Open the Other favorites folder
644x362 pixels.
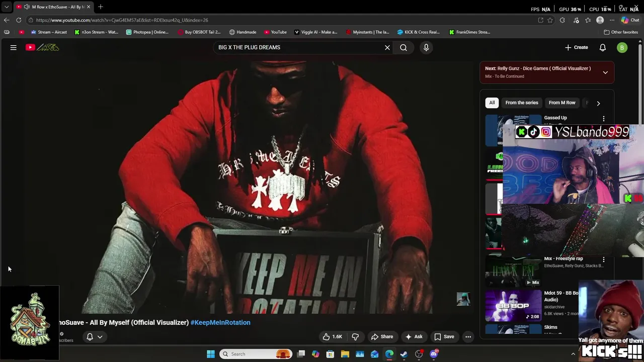[621, 32]
